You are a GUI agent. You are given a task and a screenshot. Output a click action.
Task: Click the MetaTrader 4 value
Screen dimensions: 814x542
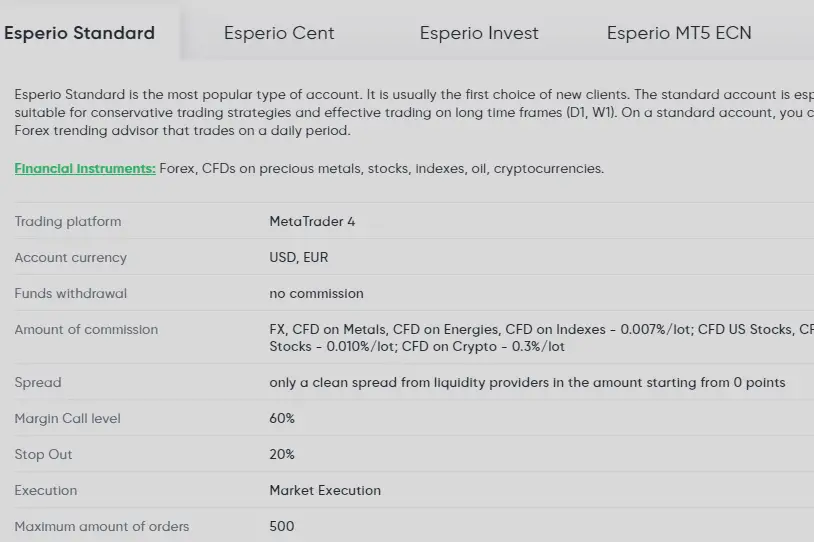click(312, 221)
